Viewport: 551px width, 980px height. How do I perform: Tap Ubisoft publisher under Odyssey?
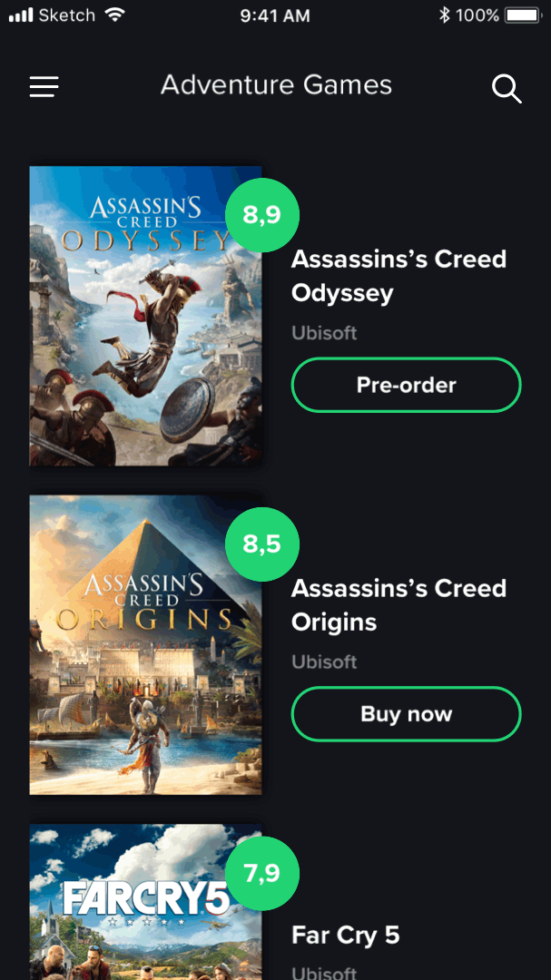tap(324, 332)
